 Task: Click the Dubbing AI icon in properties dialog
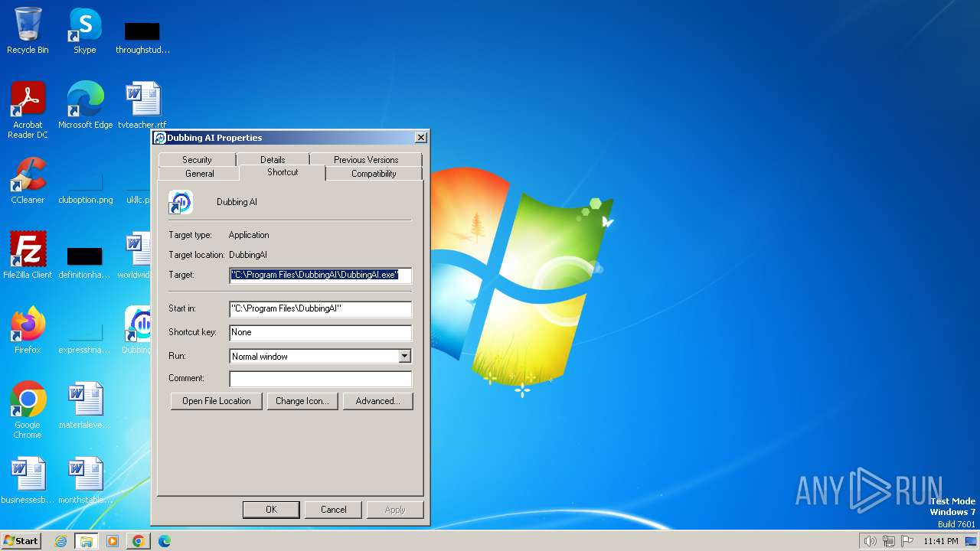(181, 202)
